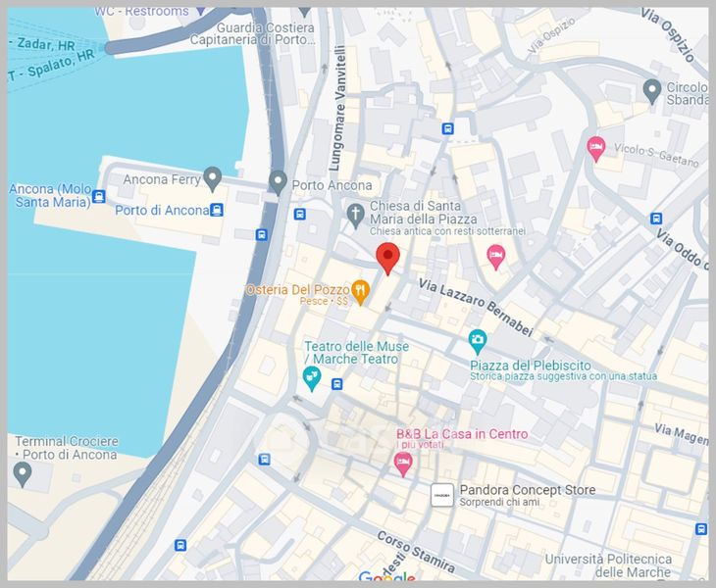Select hotel pin near Vicolo S. Gaetano
Image resolution: width=716 pixels, height=588 pixels.
coord(595,149)
